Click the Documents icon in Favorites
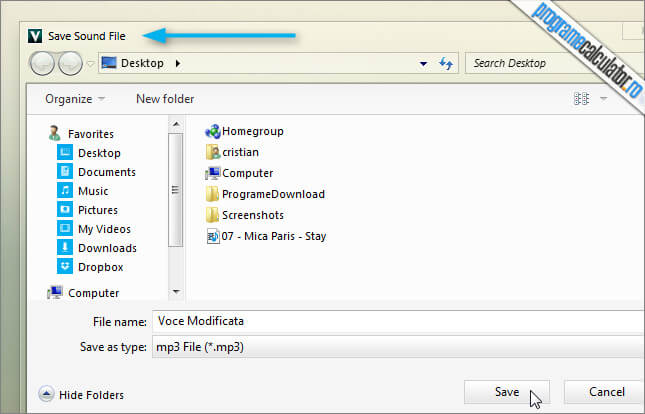 click(x=65, y=171)
